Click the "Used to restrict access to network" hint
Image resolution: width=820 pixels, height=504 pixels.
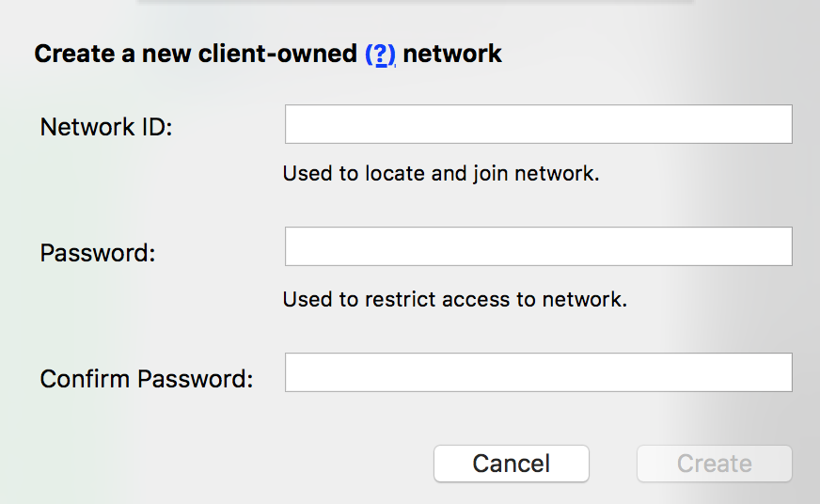[x=454, y=300]
